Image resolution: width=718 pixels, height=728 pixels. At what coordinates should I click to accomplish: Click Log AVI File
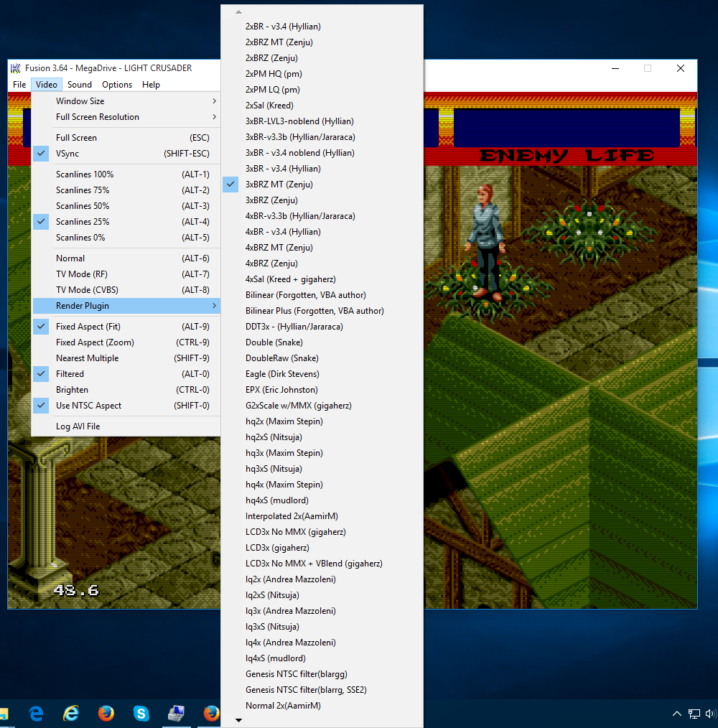coord(126,426)
